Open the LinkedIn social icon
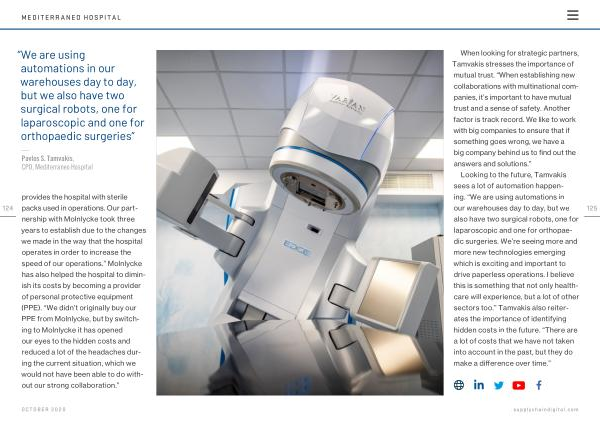This screenshot has height=424, width=600. [x=479, y=385]
